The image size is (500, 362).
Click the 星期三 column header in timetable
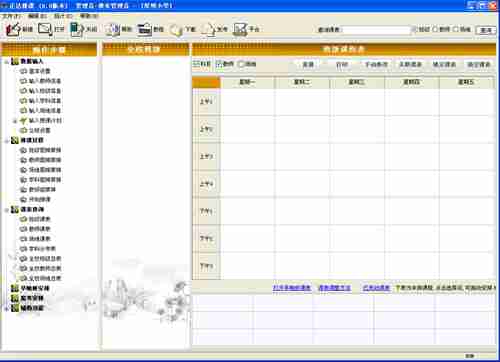tap(356, 82)
